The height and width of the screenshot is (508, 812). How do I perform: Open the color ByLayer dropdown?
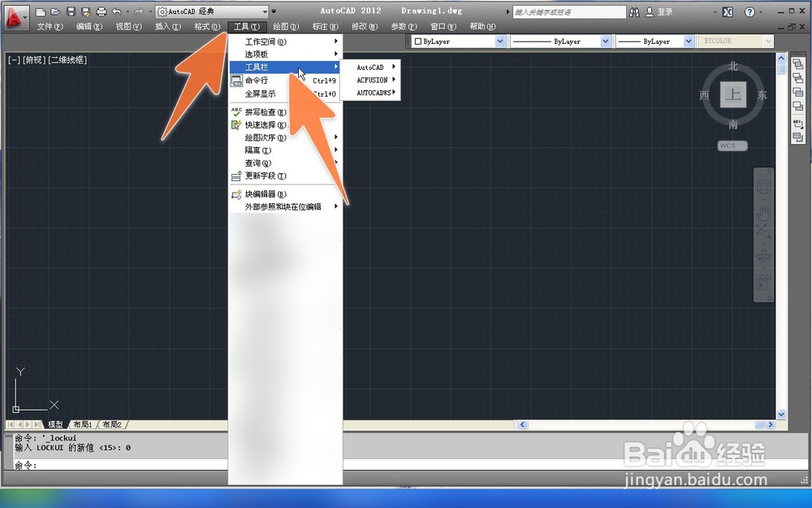[499, 41]
